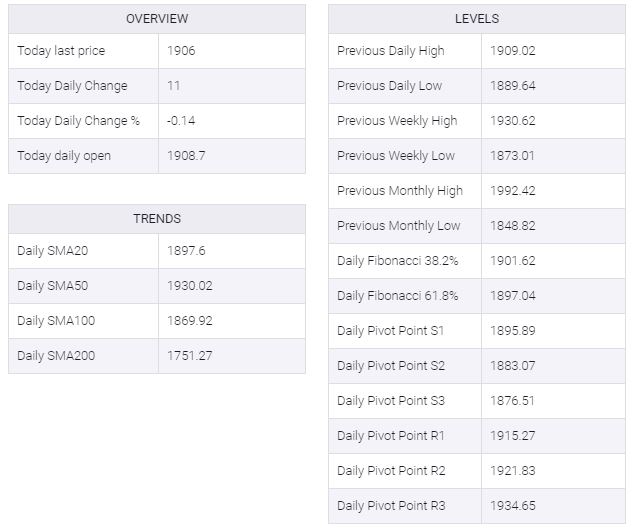Image resolution: width=635 pixels, height=532 pixels.
Task: Select the Daily Fibonacci 38.2% label
Action: click(397, 261)
